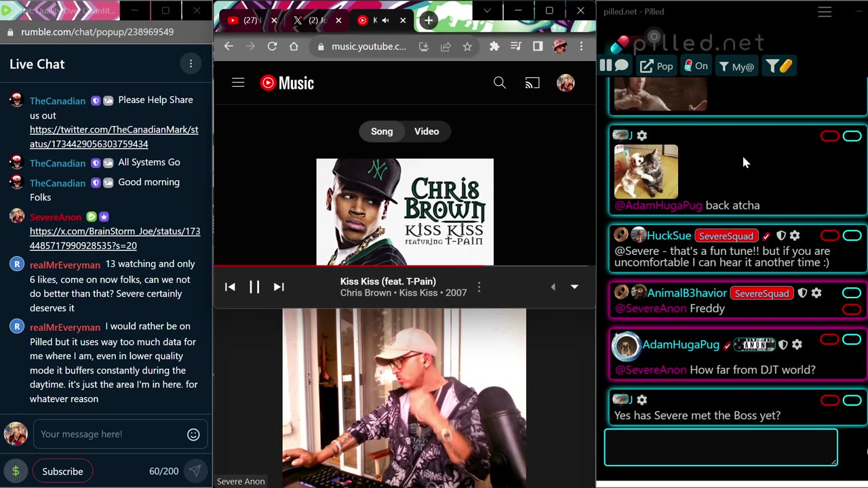
Task: Open the Pilled hamburger menu
Action: point(825,12)
